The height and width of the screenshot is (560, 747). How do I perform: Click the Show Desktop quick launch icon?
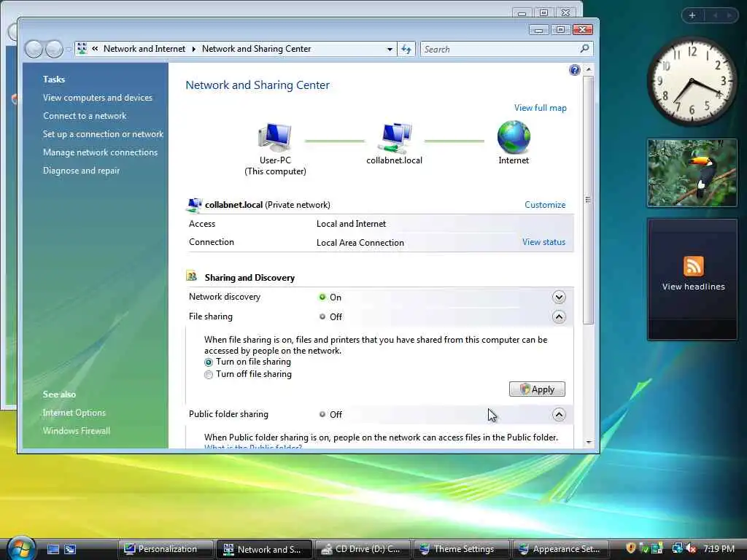pyautogui.click(x=53, y=549)
